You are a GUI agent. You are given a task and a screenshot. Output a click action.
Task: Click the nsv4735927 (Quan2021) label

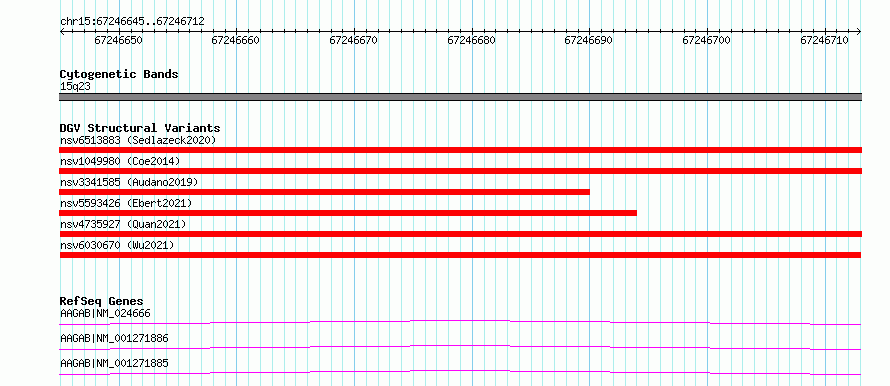click(x=123, y=224)
